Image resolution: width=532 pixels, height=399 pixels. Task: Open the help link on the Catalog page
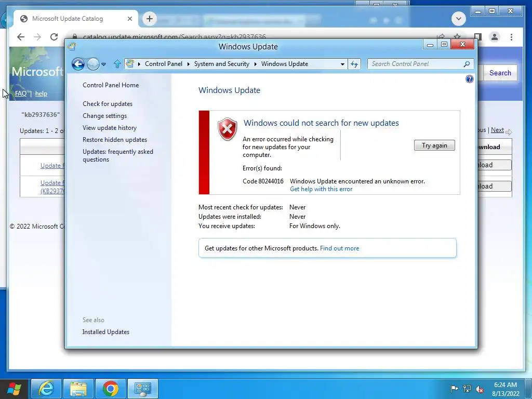tap(41, 94)
